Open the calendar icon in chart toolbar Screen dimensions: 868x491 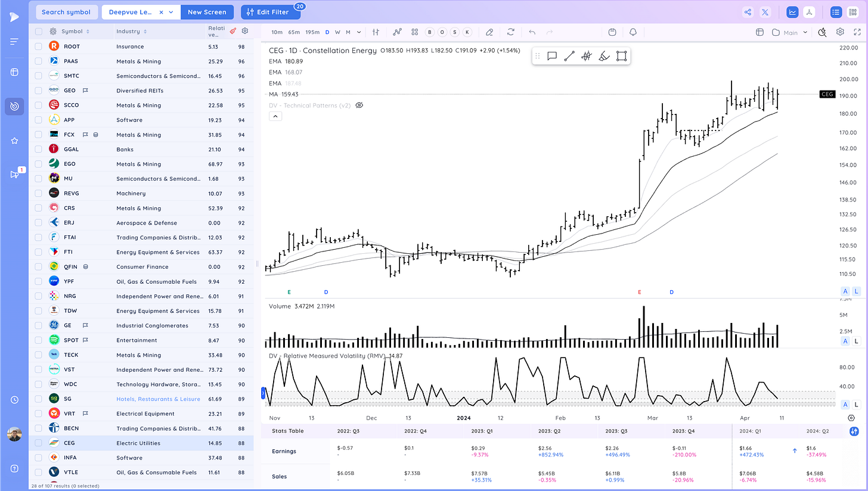[612, 32]
